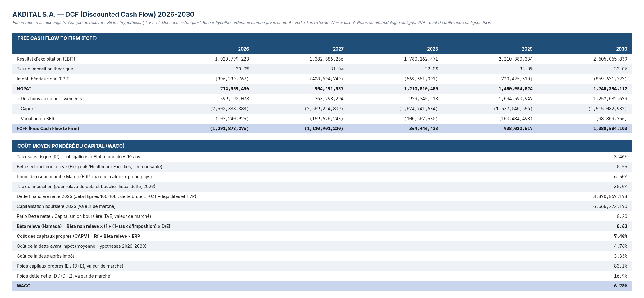Select BFR variation (159,676,243)
644x298 pixels.
tap(327, 119)
